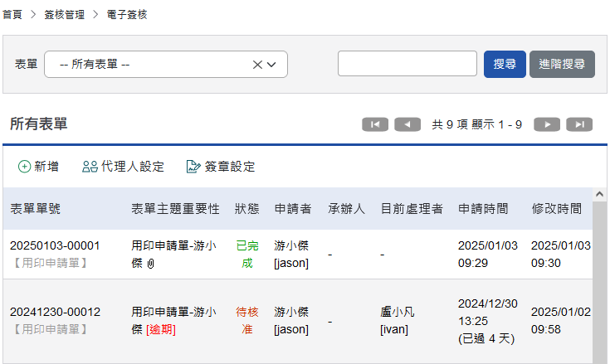Expand the form dropdown arrow chevron
This screenshot has height=364, width=610.
pos(271,65)
